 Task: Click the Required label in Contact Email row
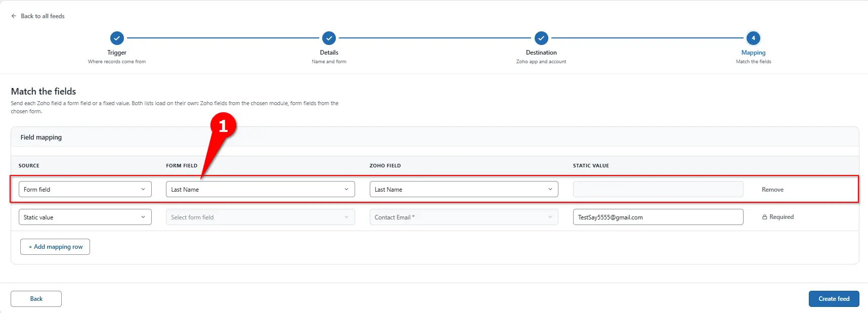click(782, 217)
